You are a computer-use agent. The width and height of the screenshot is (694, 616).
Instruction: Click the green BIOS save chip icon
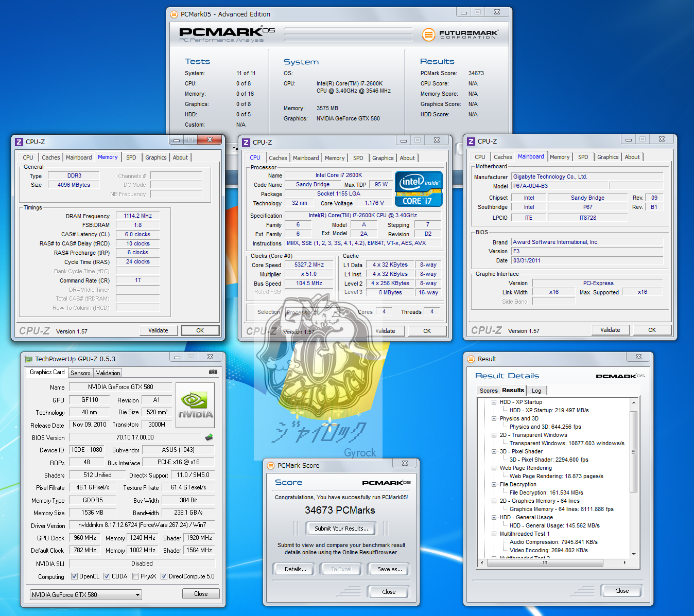pyautogui.click(x=209, y=437)
